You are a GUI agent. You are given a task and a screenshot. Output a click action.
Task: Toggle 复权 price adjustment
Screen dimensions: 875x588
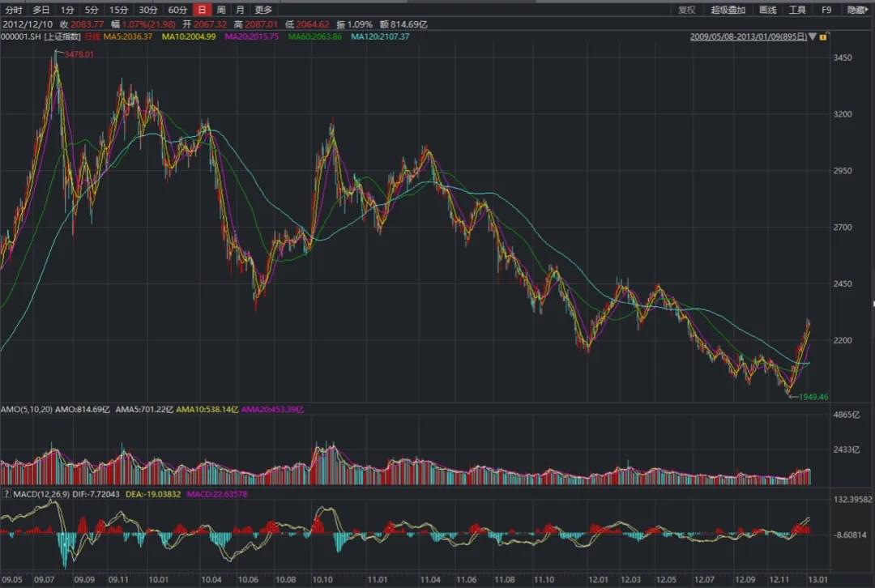click(x=686, y=10)
